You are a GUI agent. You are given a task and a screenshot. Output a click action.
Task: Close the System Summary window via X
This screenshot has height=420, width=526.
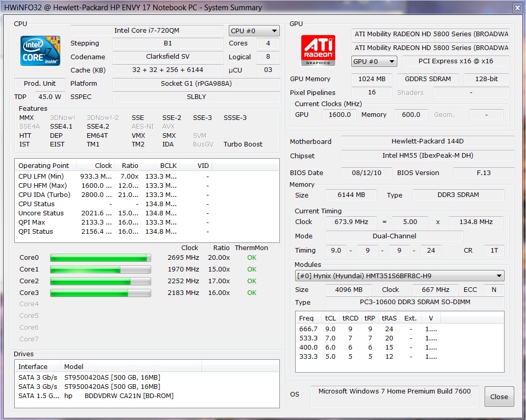pyautogui.click(x=517, y=8)
